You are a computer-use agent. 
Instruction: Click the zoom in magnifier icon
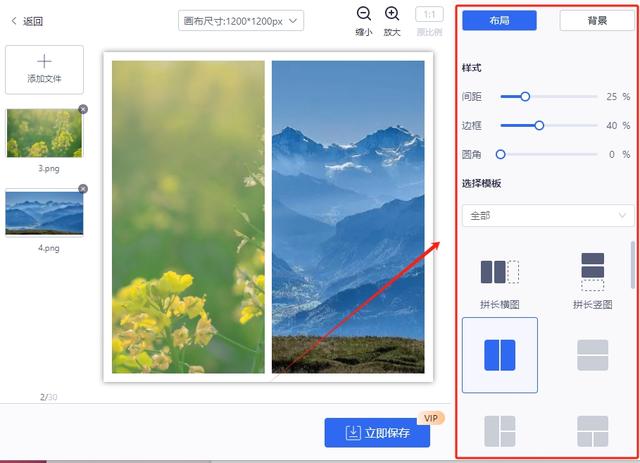392,14
